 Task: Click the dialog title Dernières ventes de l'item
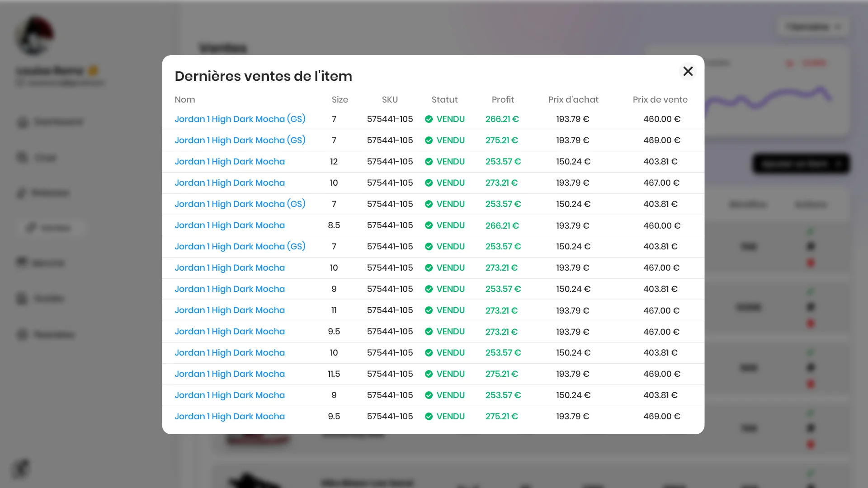click(x=263, y=76)
